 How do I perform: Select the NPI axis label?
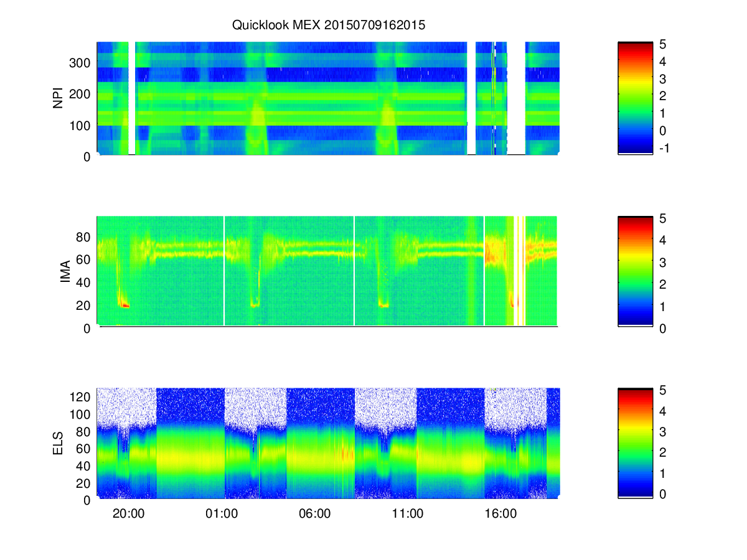pos(59,99)
